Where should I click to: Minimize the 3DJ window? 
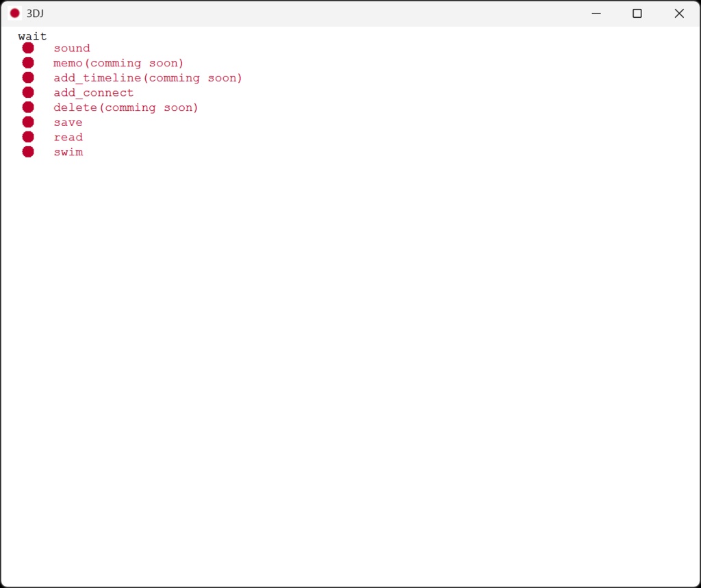pos(596,14)
